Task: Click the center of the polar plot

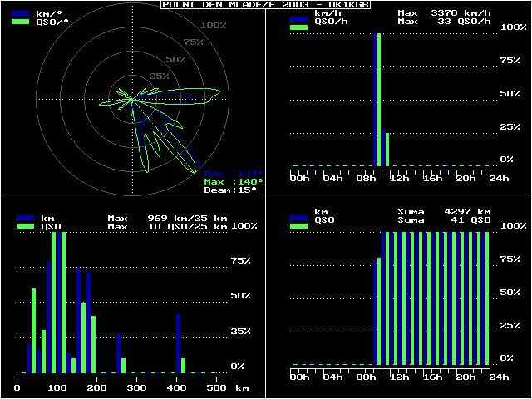Action: click(x=131, y=98)
